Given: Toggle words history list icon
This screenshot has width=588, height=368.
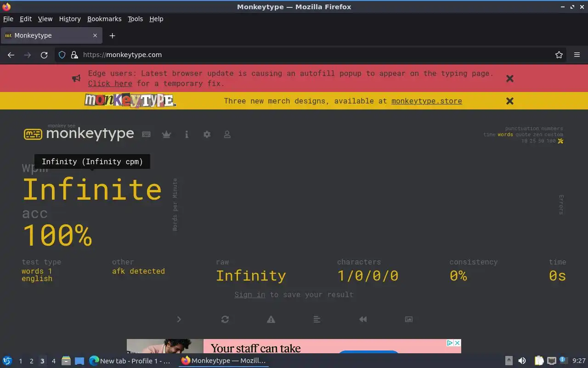Looking at the screenshot, I should 317,319.
